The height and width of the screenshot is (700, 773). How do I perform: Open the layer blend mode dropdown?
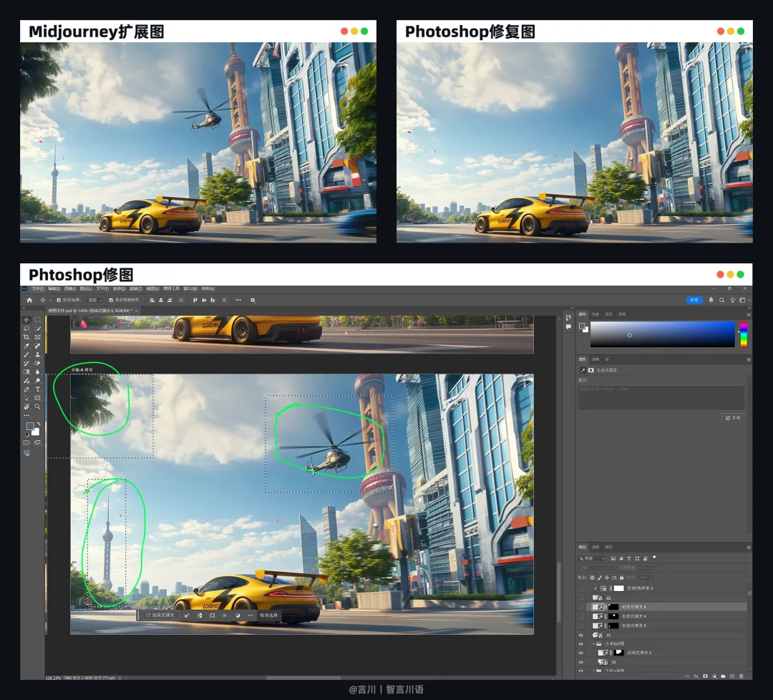[x=597, y=568]
